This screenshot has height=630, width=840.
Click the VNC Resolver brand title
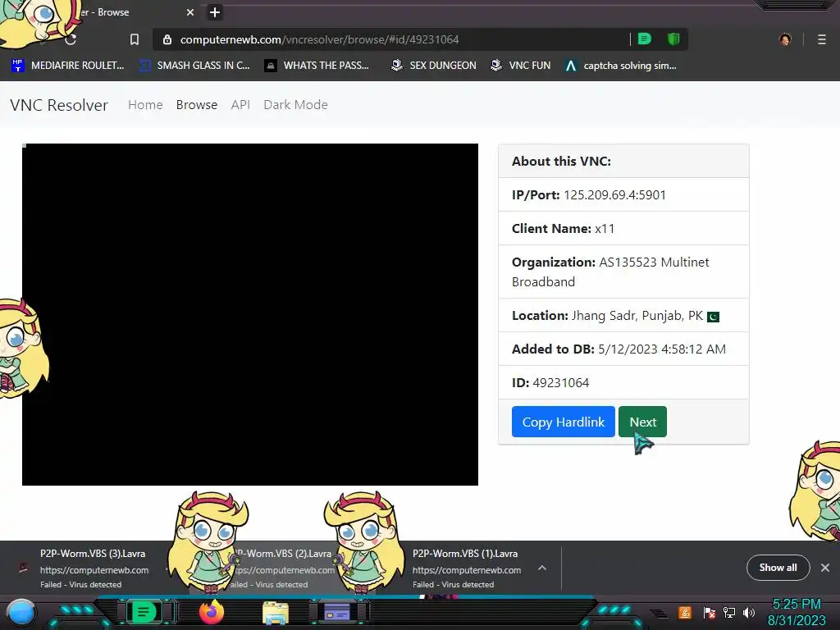59,105
